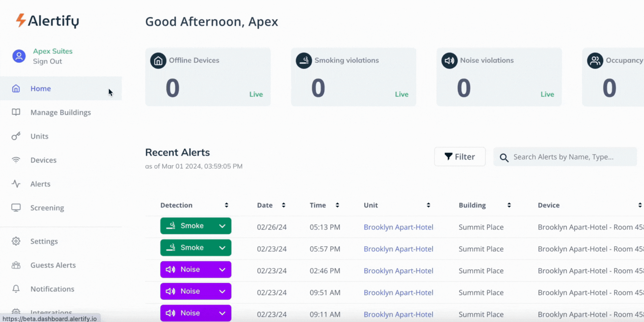Open the Filter button for alerts
Screen dimensions: 644x322
(x=460, y=157)
